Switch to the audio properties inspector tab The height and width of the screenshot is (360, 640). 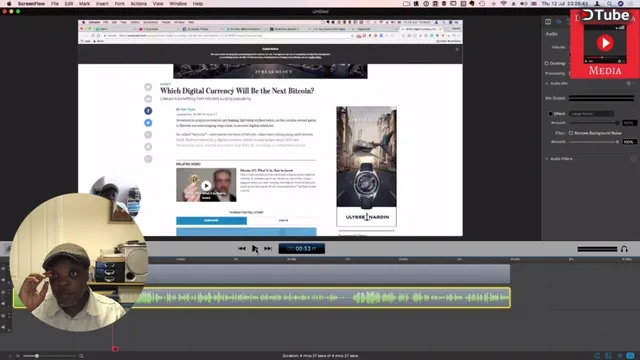tap(558, 22)
